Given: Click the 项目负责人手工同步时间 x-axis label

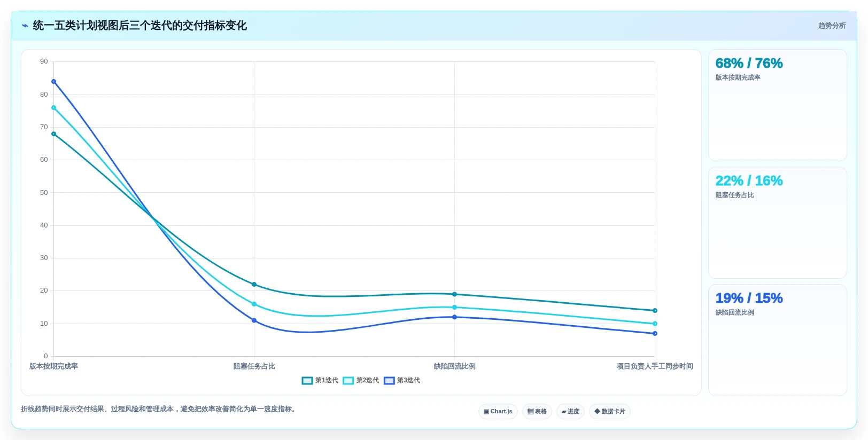Looking at the screenshot, I should [655, 366].
